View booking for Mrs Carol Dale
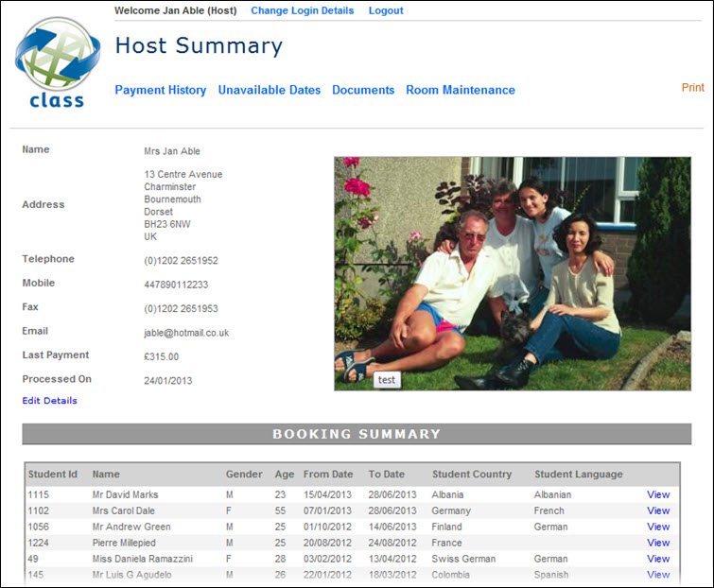714x588 pixels. coord(658,510)
